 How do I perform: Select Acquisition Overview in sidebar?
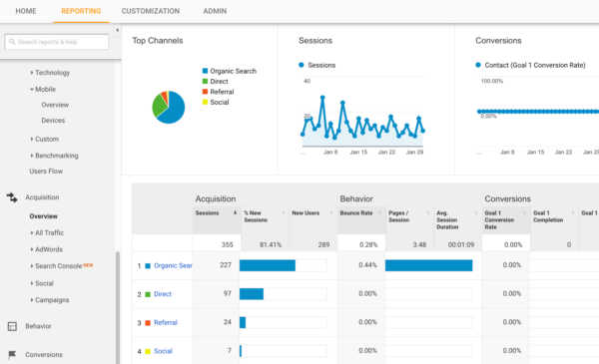coord(44,216)
